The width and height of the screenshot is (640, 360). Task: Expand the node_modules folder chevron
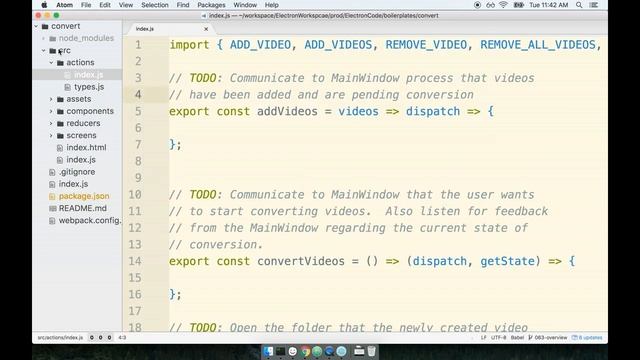(44, 38)
